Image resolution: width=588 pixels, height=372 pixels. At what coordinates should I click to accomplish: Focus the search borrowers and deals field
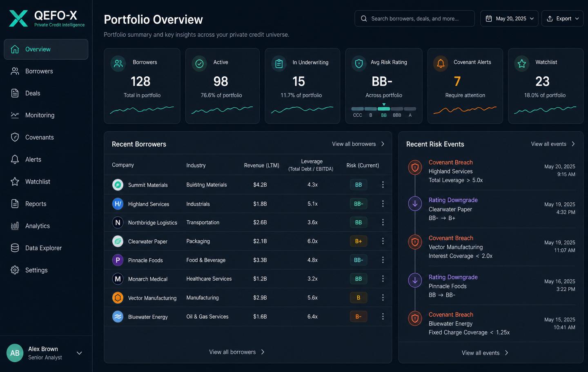click(414, 18)
